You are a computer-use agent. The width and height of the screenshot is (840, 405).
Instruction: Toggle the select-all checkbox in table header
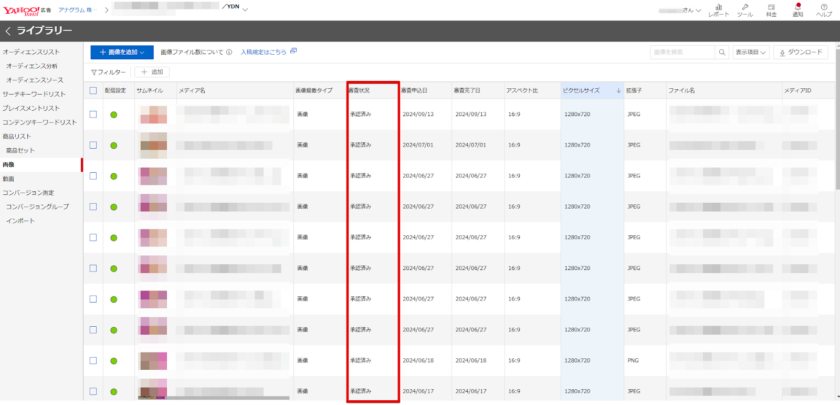93,90
